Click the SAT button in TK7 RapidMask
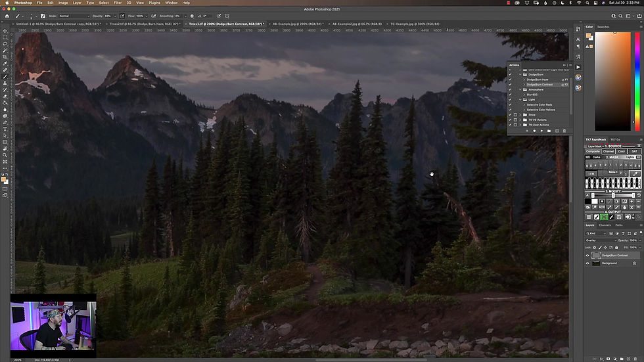Viewport: 644px width, 362px height. pyautogui.click(x=634, y=152)
